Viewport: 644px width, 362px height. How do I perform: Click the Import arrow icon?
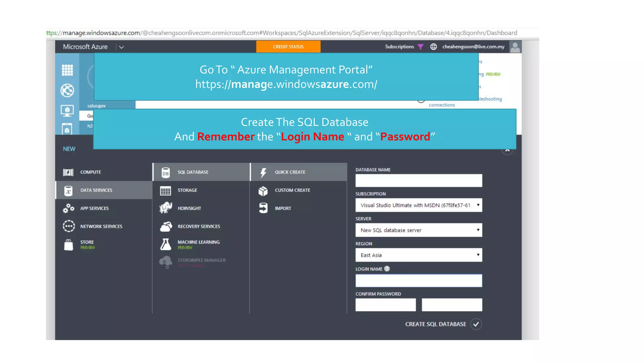tap(263, 208)
